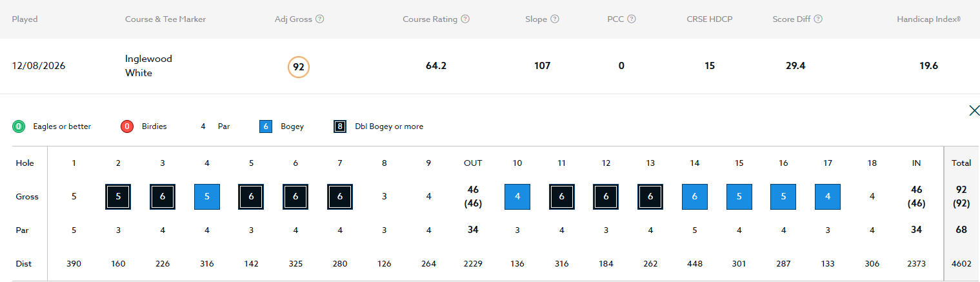This screenshot has height=282, width=980.
Task: Open the Course Rating info icon
Action: tap(465, 19)
